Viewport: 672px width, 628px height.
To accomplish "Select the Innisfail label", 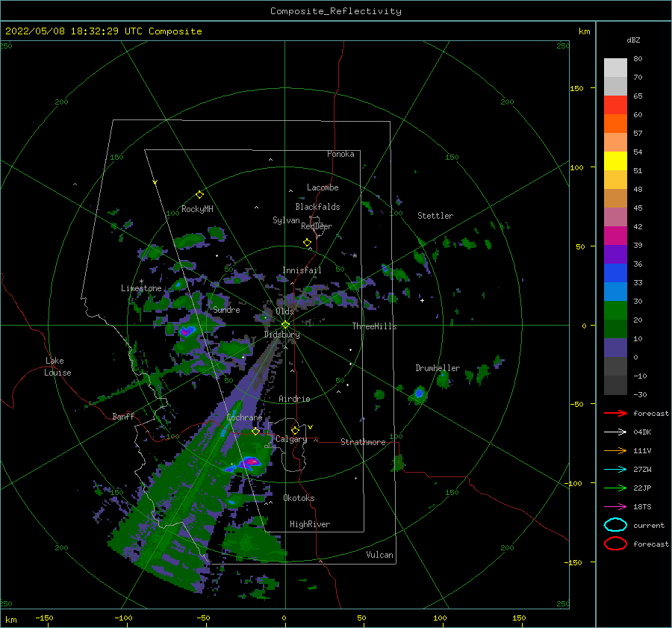I will [302, 270].
